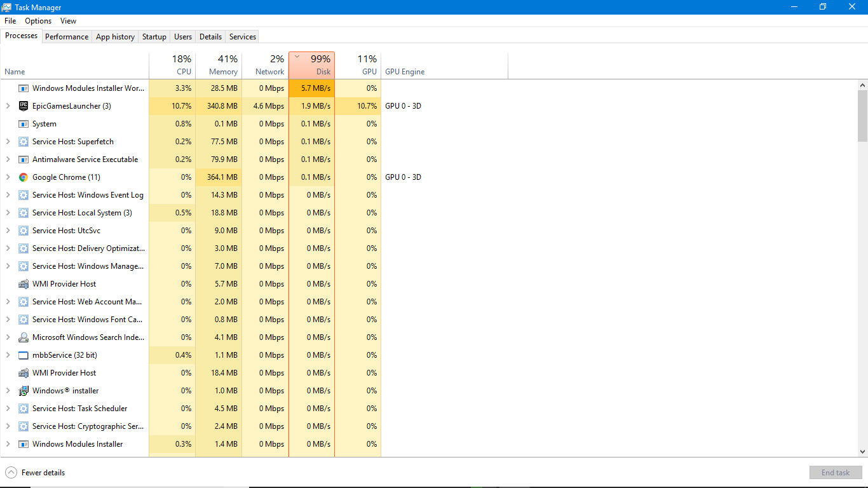Switch to the Services tab
The height and width of the screenshot is (488, 868).
pos(243,37)
